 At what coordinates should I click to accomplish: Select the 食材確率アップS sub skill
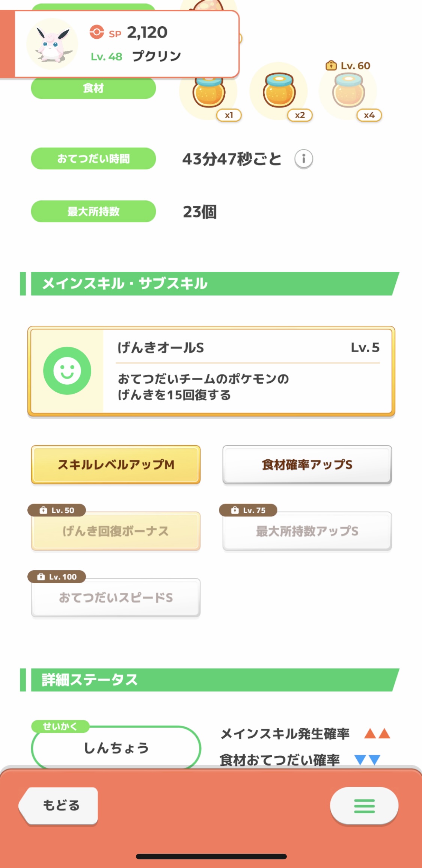pyautogui.click(x=307, y=465)
